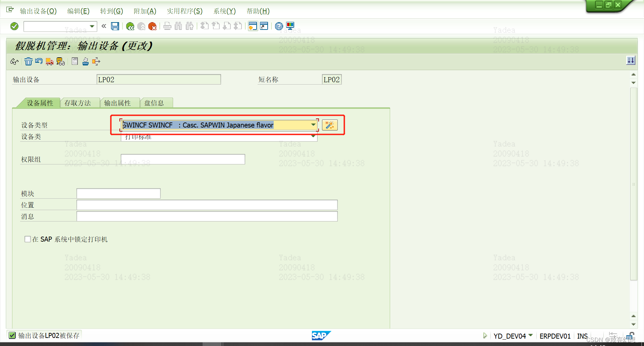Click the vertical scrollbar track on the right
Image resolution: width=644 pixels, height=346 pixels.
(633, 184)
